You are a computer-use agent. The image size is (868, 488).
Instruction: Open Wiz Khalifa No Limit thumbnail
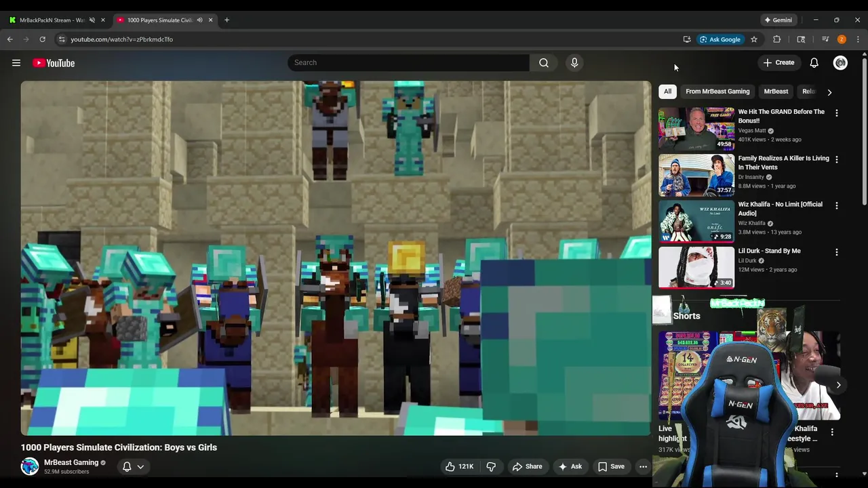pyautogui.click(x=696, y=221)
